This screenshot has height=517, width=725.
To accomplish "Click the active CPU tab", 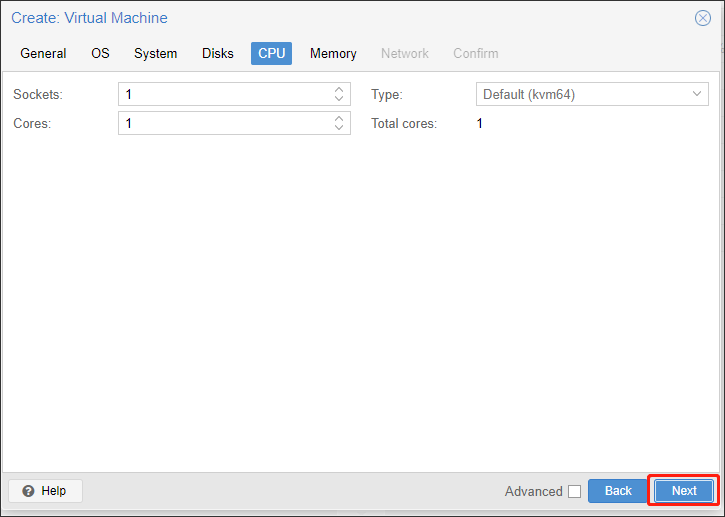I will [x=271, y=53].
